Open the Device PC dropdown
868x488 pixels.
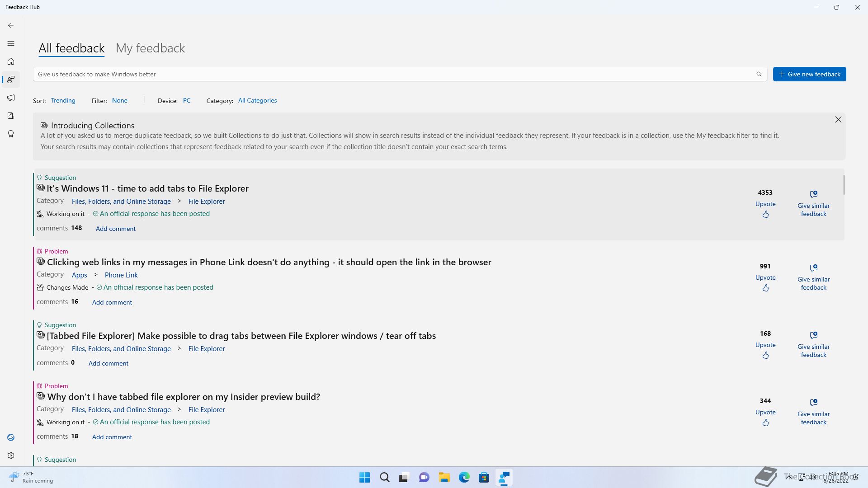point(187,100)
